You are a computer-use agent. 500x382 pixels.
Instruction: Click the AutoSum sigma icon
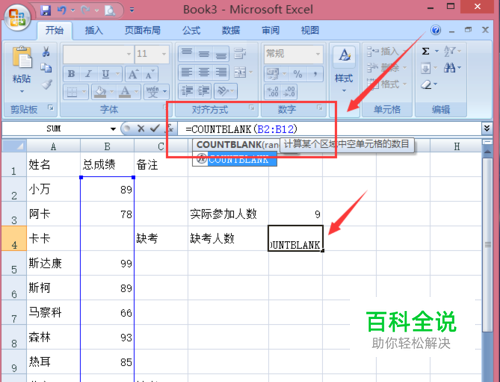coord(426,52)
